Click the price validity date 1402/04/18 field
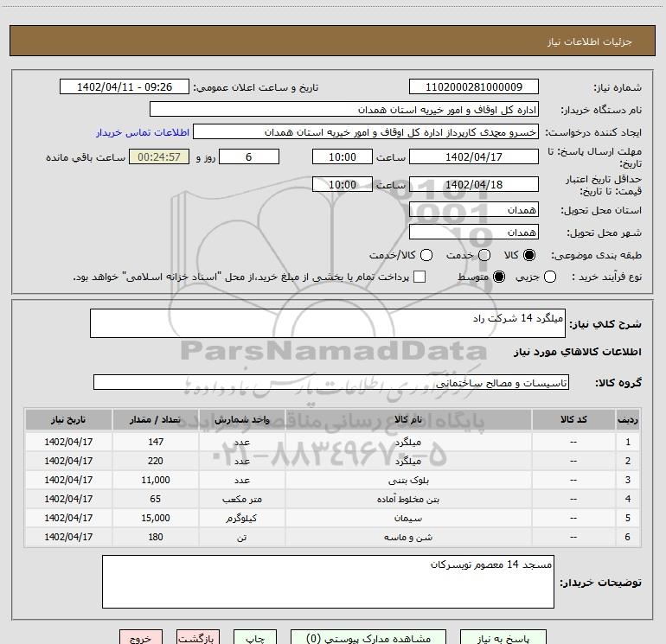This screenshot has width=666, height=644. pyautogui.click(x=474, y=184)
